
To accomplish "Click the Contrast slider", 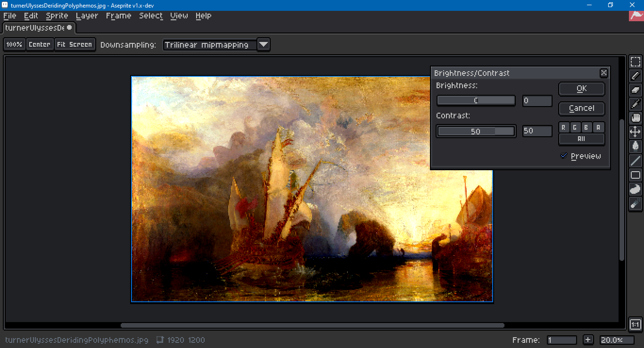I will coord(476,131).
